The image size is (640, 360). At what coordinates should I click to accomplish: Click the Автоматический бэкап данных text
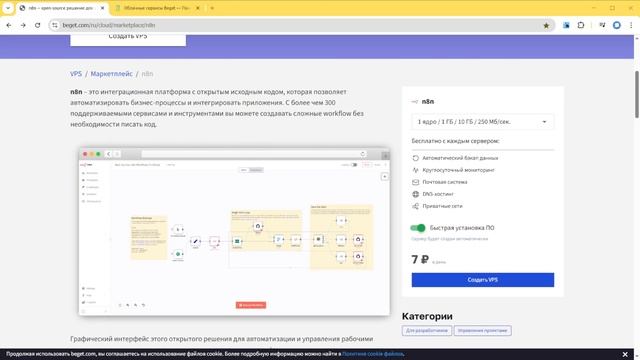click(460, 158)
